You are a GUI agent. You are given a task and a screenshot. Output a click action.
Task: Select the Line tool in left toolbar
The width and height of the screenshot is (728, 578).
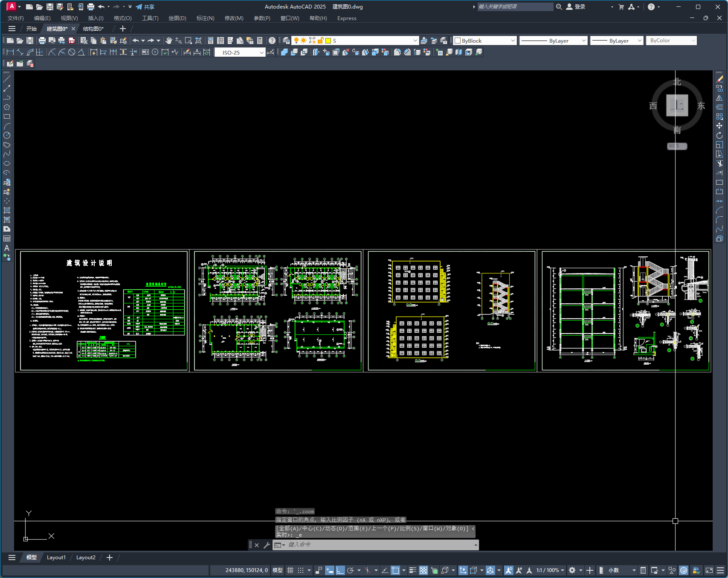7,79
